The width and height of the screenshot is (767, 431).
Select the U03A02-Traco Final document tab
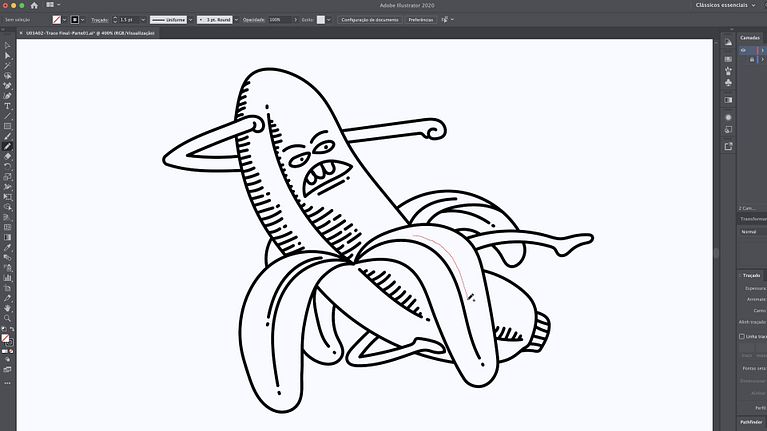[x=85, y=33]
